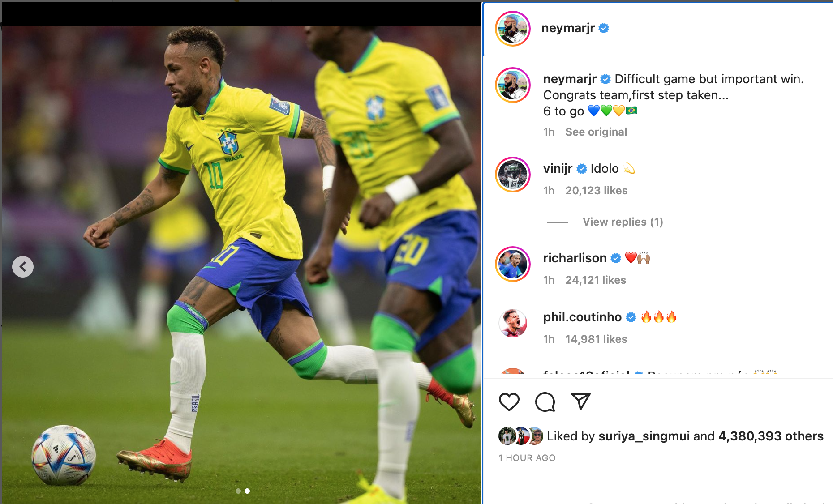833x504 pixels.
Task: Open vinijr's profile avatar
Action: [x=513, y=175]
